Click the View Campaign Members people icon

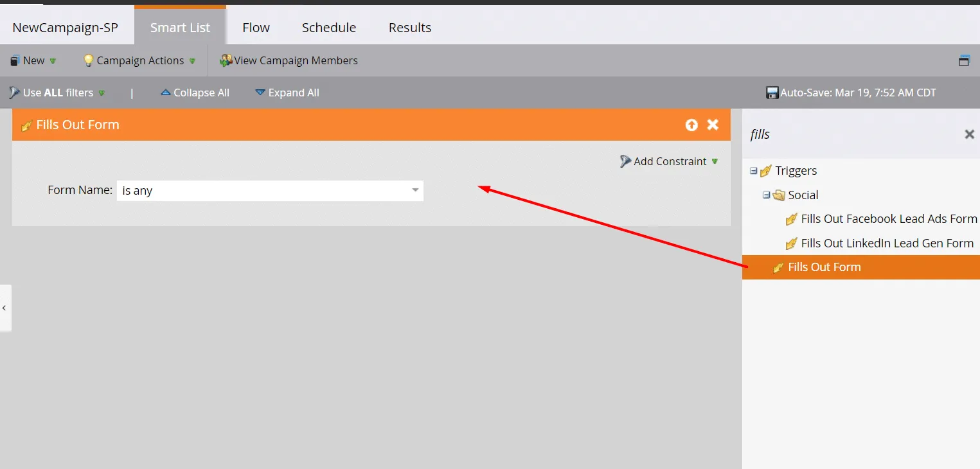pyautogui.click(x=226, y=61)
